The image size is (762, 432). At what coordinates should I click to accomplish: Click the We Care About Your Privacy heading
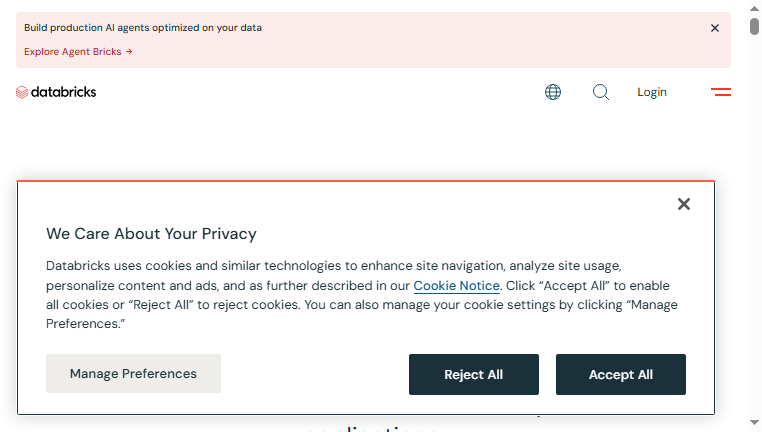coord(151,234)
